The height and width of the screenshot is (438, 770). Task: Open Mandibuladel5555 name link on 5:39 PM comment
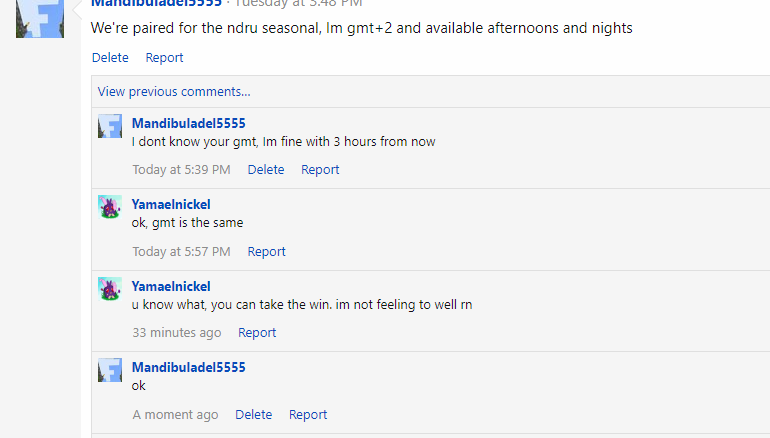point(189,123)
